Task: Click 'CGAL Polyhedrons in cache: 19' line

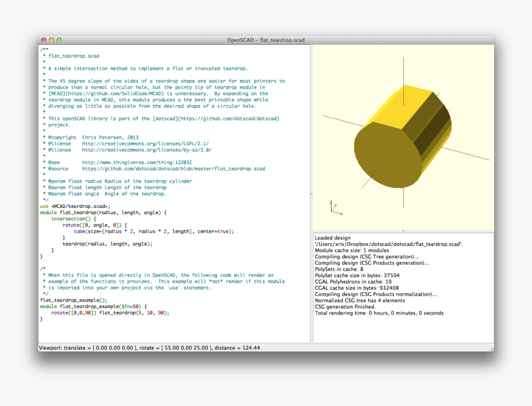Action: pyautogui.click(x=353, y=282)
